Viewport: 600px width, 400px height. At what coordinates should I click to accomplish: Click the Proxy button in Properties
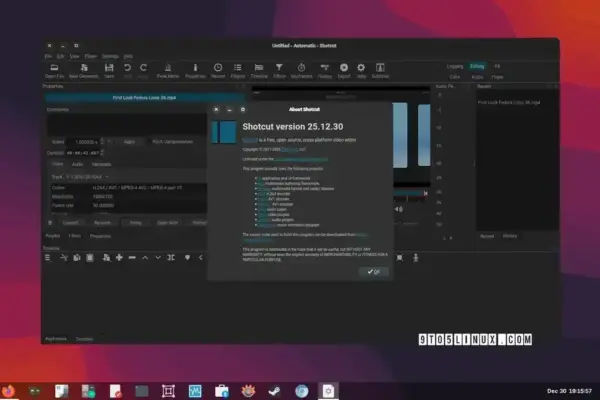click(x=135, y=223)
